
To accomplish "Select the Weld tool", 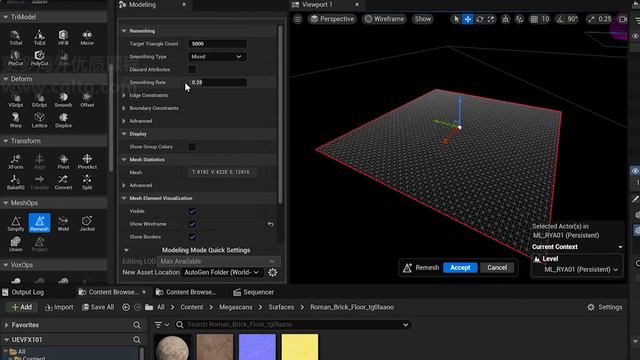I will point(63,224).
